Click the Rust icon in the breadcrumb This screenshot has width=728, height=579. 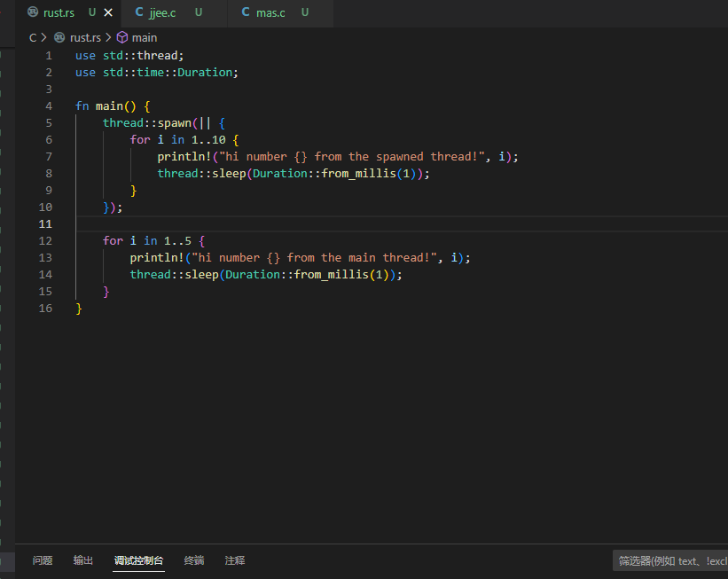click(59, 37)
